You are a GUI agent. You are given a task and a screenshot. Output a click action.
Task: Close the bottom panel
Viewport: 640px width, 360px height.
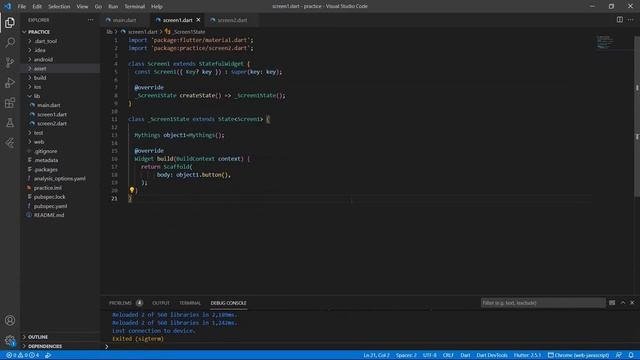632,302
